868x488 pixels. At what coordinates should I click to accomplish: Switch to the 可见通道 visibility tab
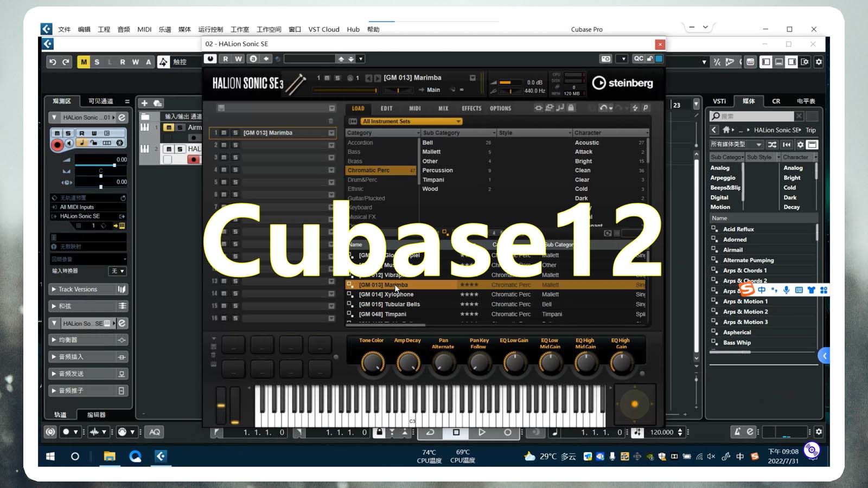pyautogui.click(x=101, y=101)
